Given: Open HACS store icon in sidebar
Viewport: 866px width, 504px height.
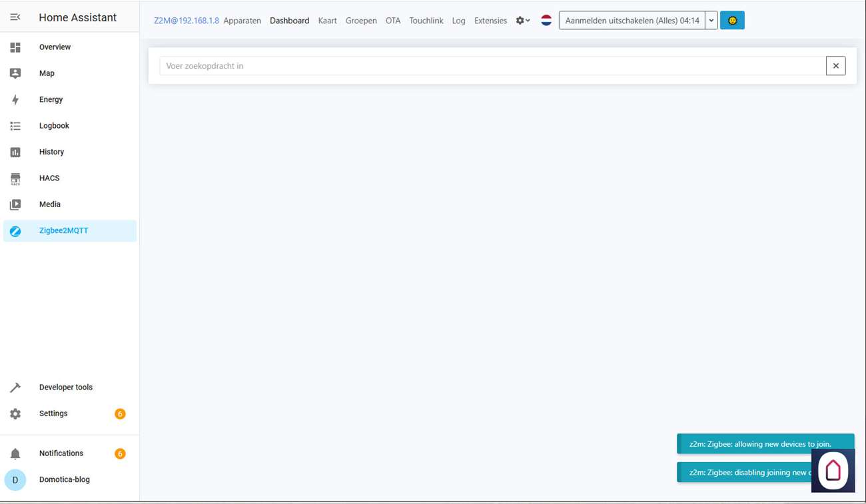Looking at the screenshot, I should point(15,178).
